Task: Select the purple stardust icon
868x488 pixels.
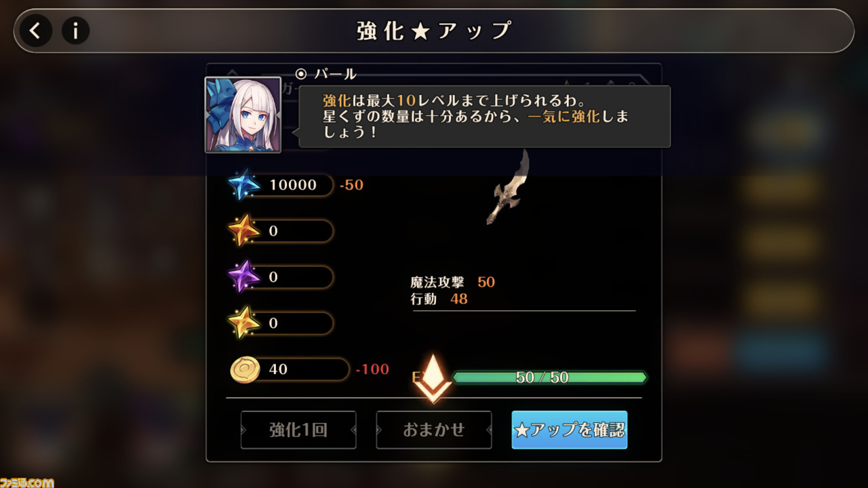Action: (243, 277)
